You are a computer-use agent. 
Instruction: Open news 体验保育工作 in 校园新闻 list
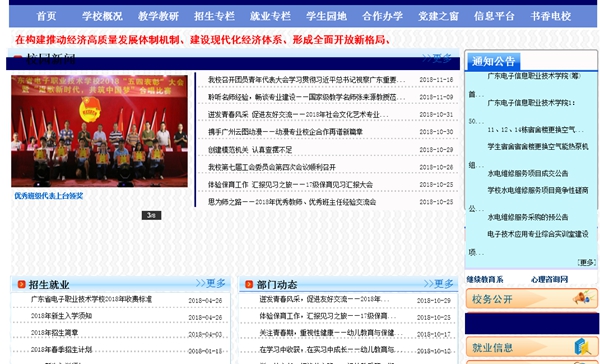point(290,184)
